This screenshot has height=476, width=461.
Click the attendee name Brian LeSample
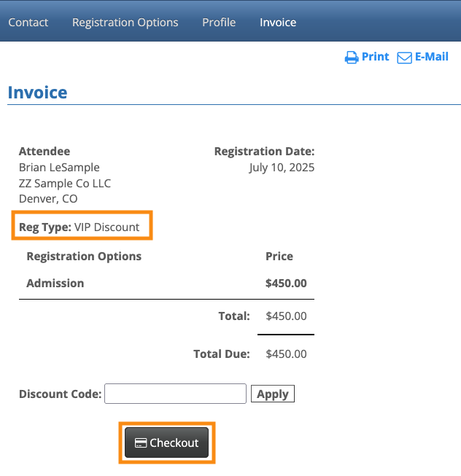[x=59, y=168]
